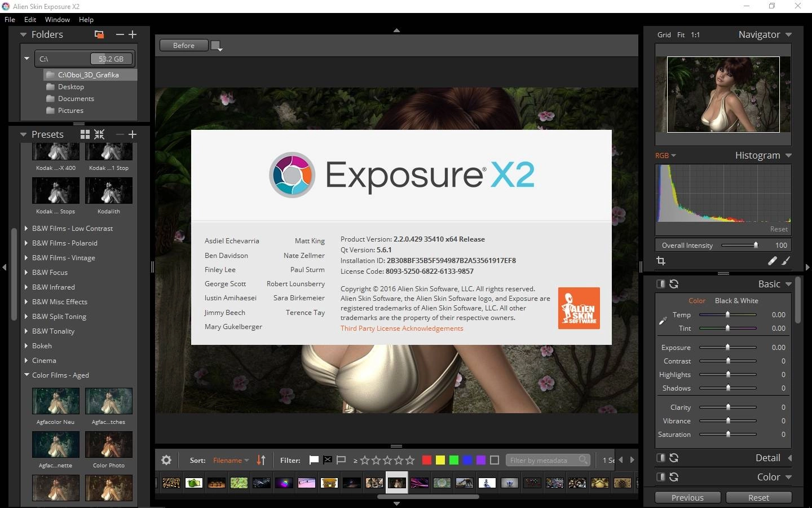Select the crop tool icon

pyautogui.click(x=661, y=261)
